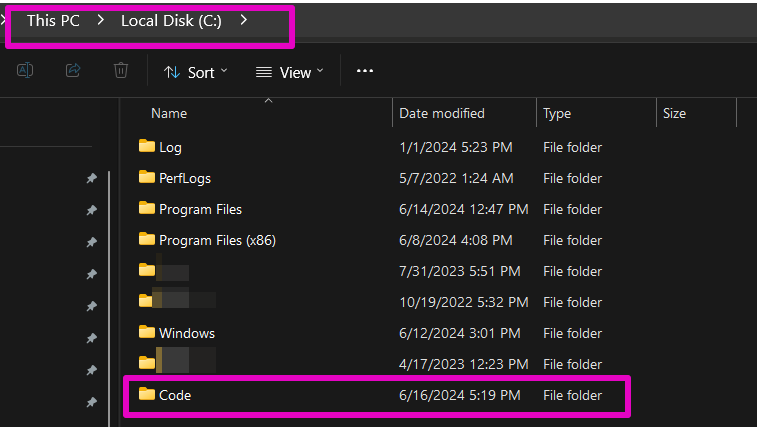Click the date 1/1/2024 5:23 PM
Image resolution: width=757 pixels, height=427 pixels.
coord(456,147)
